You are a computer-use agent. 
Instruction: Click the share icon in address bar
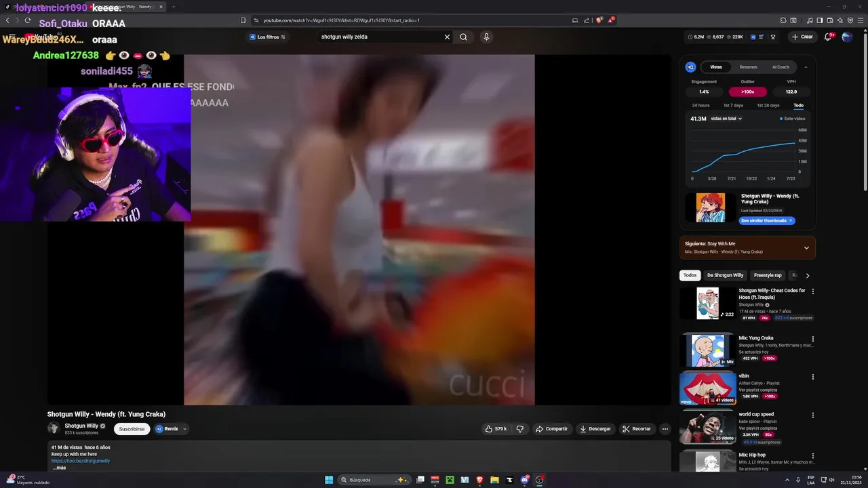coord(587,20)
